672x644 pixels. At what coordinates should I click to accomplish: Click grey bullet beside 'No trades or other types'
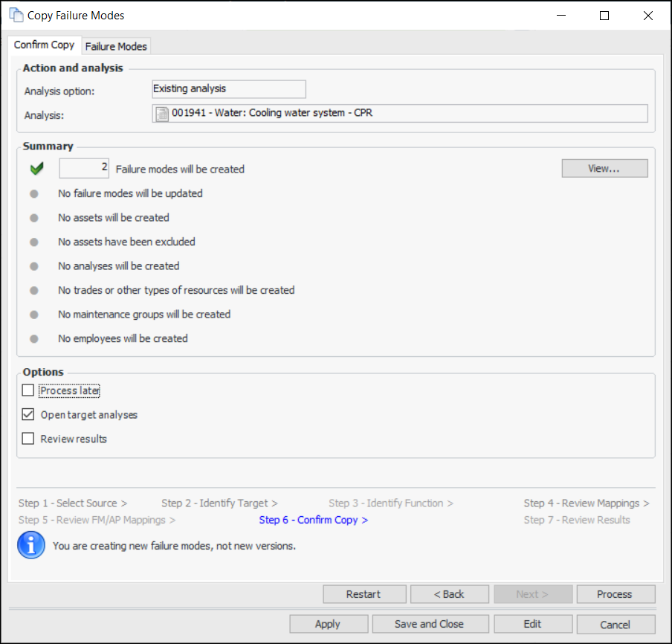pos(34,291)
